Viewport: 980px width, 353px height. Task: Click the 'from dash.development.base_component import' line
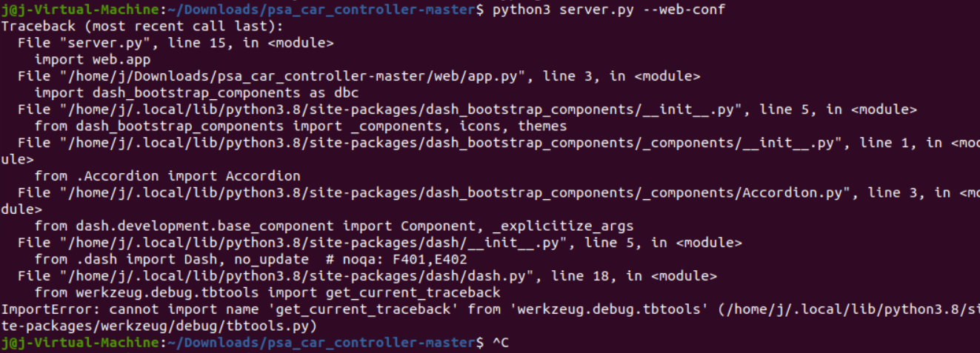click(334, 226)
